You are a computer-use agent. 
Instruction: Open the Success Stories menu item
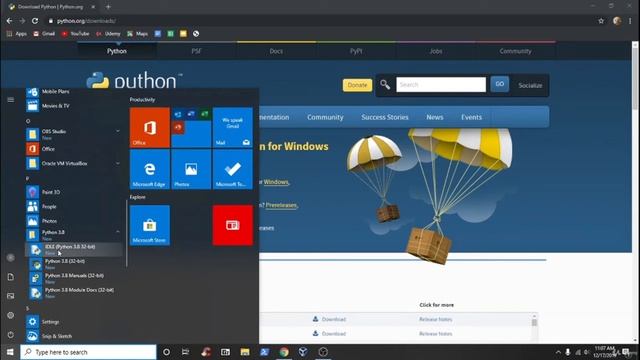click(x=384, y=117)
